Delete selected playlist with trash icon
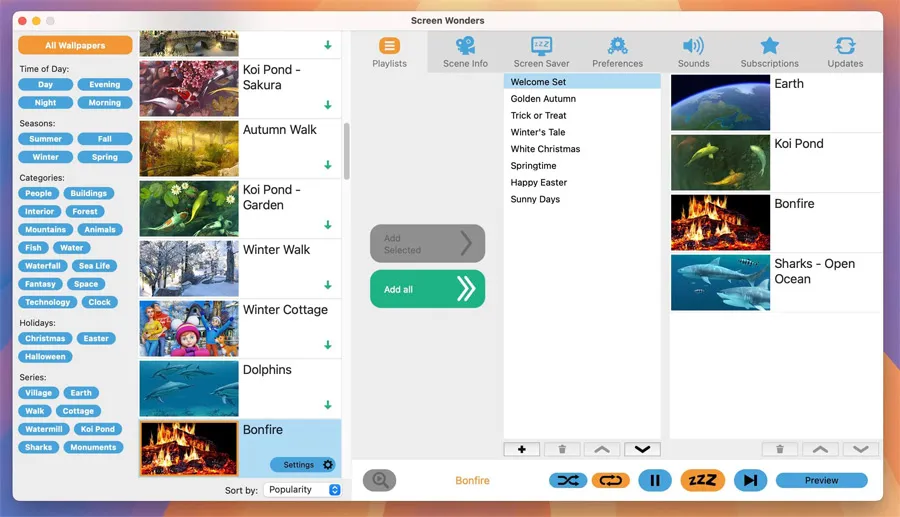Viewport: 900px width, 517px height. [x=562, y=450]
